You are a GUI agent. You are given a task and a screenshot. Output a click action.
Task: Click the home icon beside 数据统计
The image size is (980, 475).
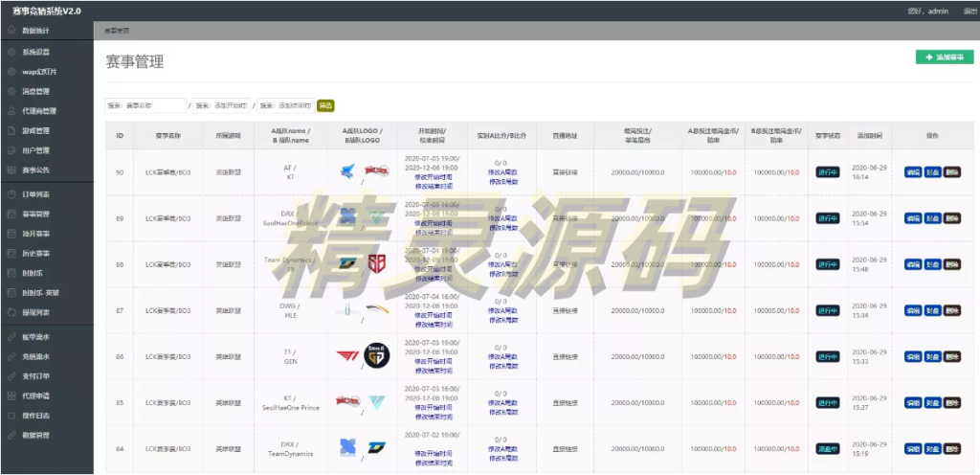[x=11, y=30]
